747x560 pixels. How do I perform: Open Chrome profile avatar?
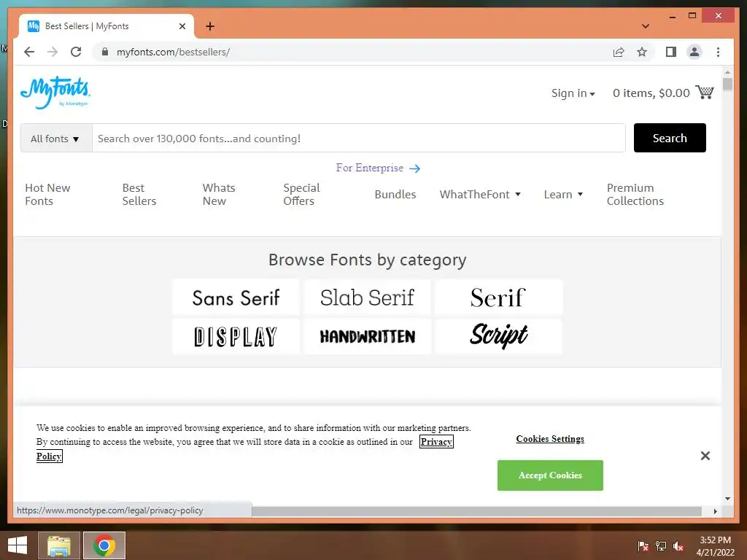694,52
